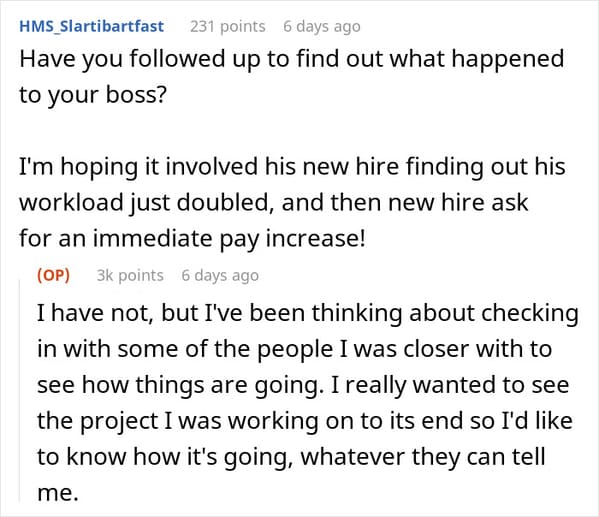
Task: Click the (OP) author label
Action: [53, 275]
